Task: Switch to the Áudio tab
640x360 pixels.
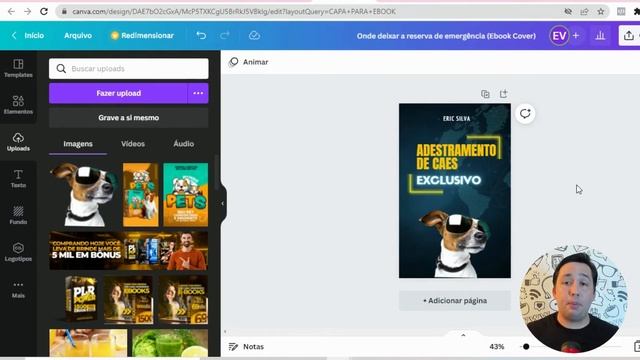Action: [184, 144]
